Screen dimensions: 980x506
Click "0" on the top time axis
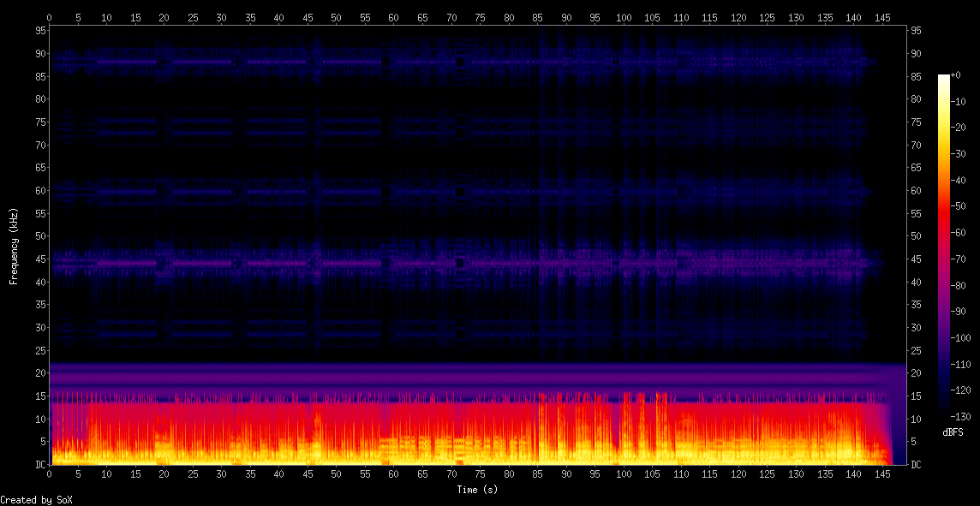(50, 18)
